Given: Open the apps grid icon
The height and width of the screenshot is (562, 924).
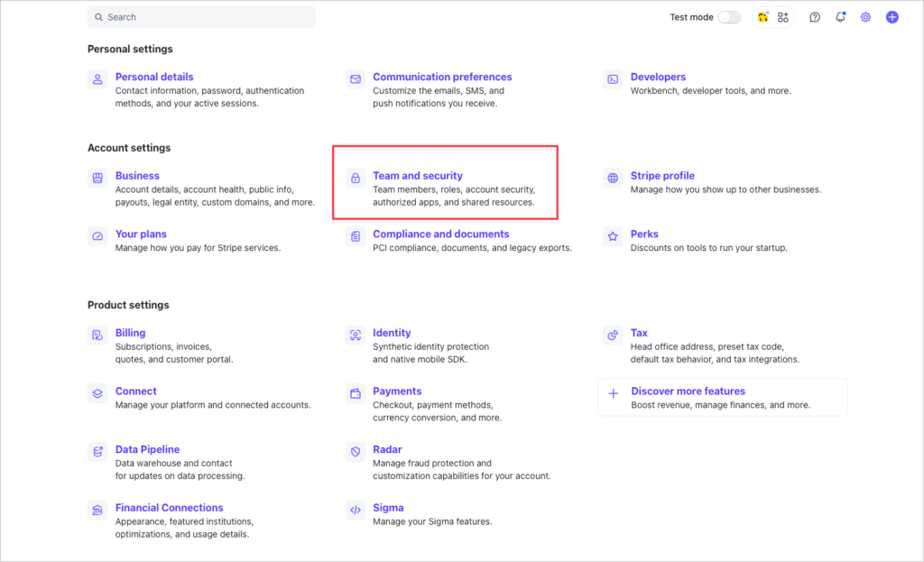Looking at the screenshot, I should tap(783, 17).
